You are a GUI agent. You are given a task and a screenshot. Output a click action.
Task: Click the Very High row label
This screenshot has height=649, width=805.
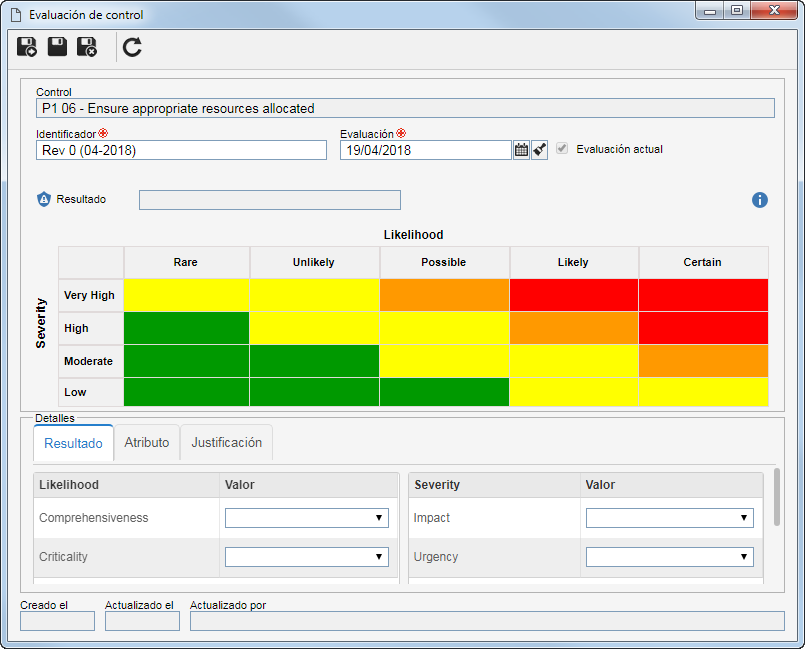coord(91,295)
